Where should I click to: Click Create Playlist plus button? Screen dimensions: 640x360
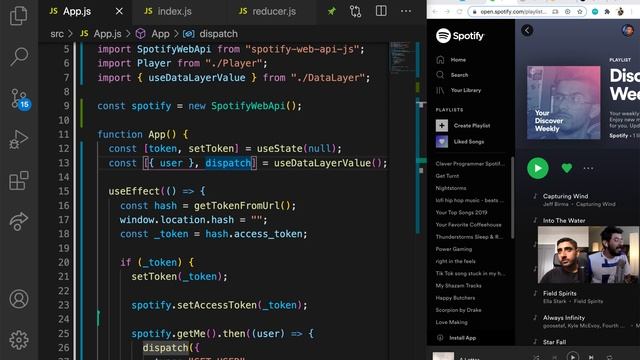click(x=442, y=126)
